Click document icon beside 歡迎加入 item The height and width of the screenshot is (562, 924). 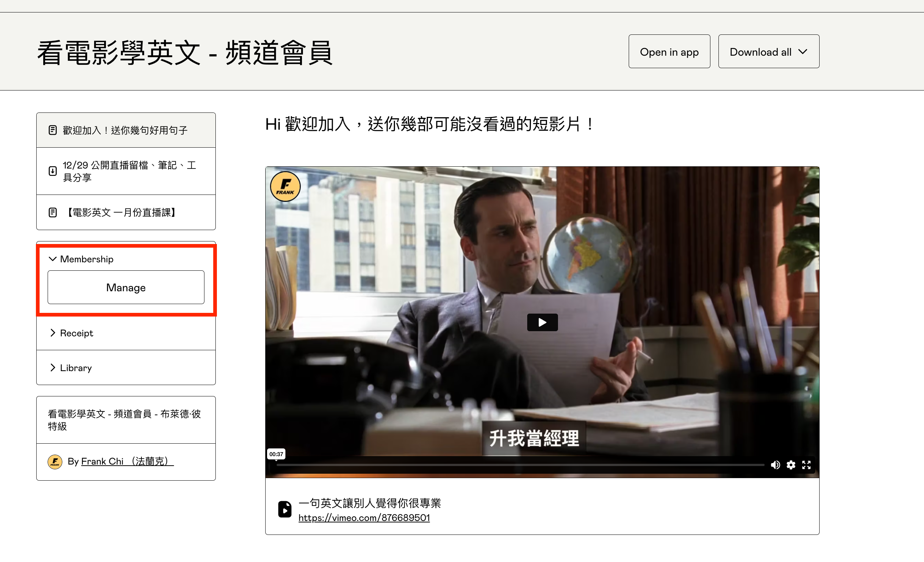tap(53, 130)
